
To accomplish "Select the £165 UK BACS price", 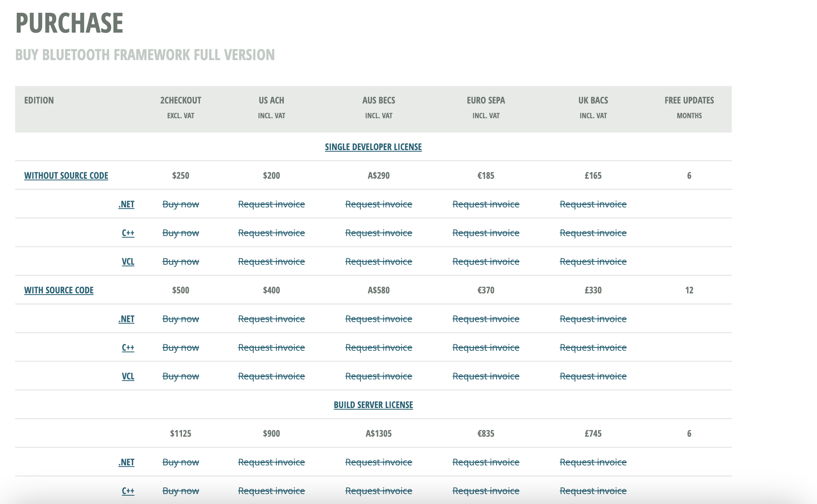I will 593,176.
